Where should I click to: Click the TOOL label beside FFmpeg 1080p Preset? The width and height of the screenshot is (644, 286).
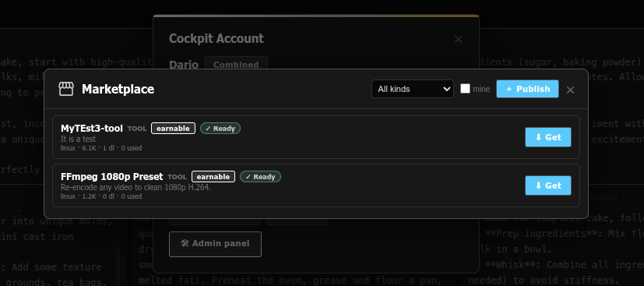pos(177,177)
